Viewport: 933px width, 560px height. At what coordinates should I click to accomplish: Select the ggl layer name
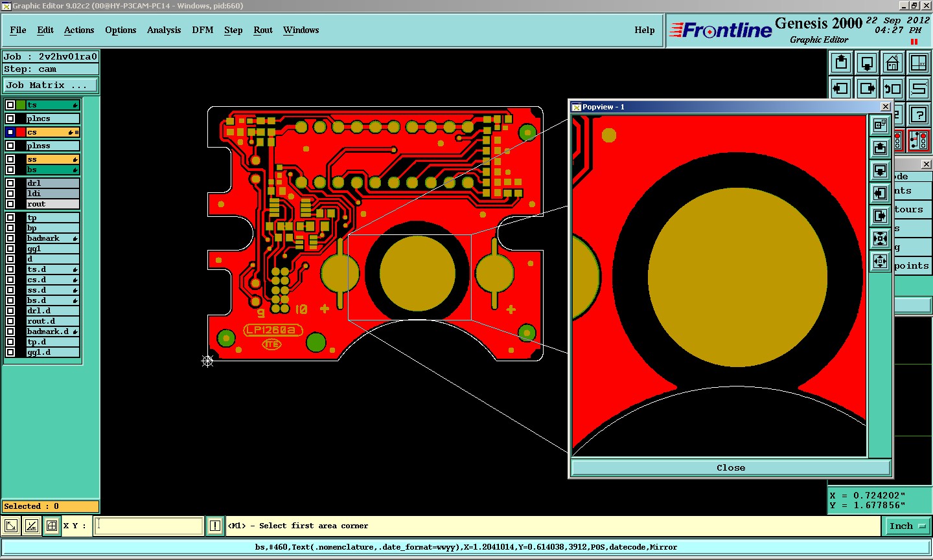[x=53, y=249]
